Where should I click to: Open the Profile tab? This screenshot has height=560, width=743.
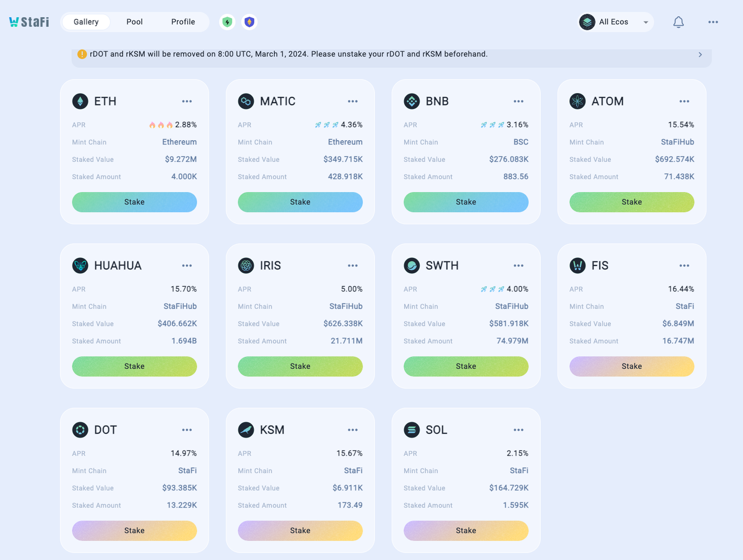tap(183, 22)
